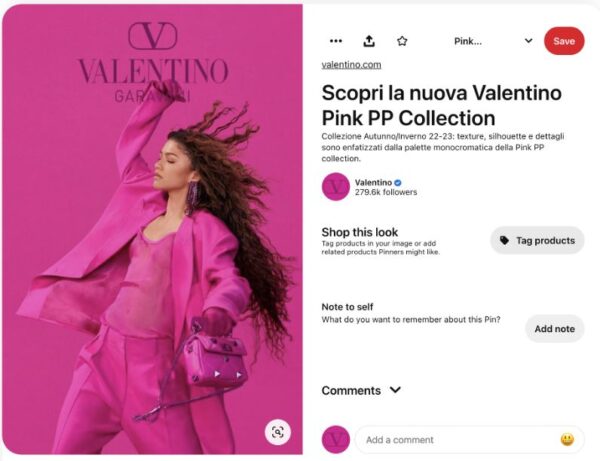The image size is (600, 461).
Task: Click the emoji smiley icon in comment box
Action: click(567, 440)
